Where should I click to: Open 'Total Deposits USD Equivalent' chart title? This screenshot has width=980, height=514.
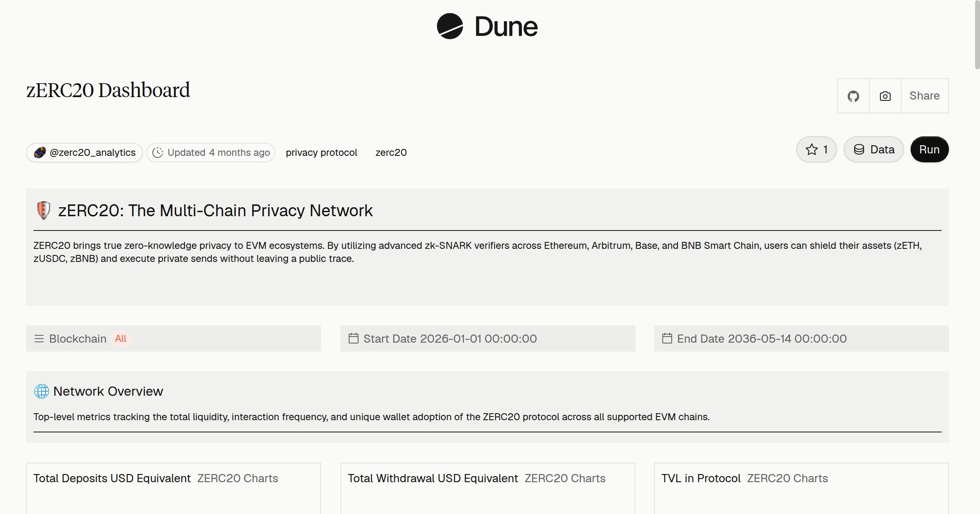[112, 478]
